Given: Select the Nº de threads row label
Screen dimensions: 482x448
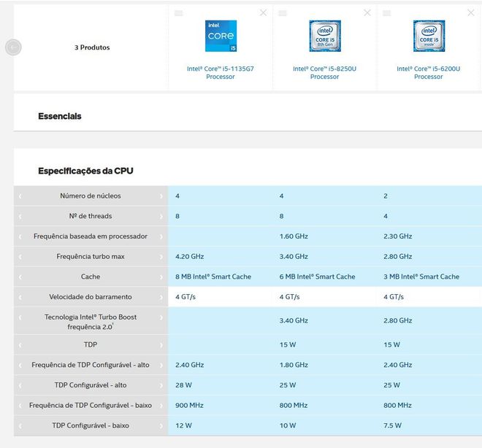Looking at the screenshot, I should click(x=91, y=216).
